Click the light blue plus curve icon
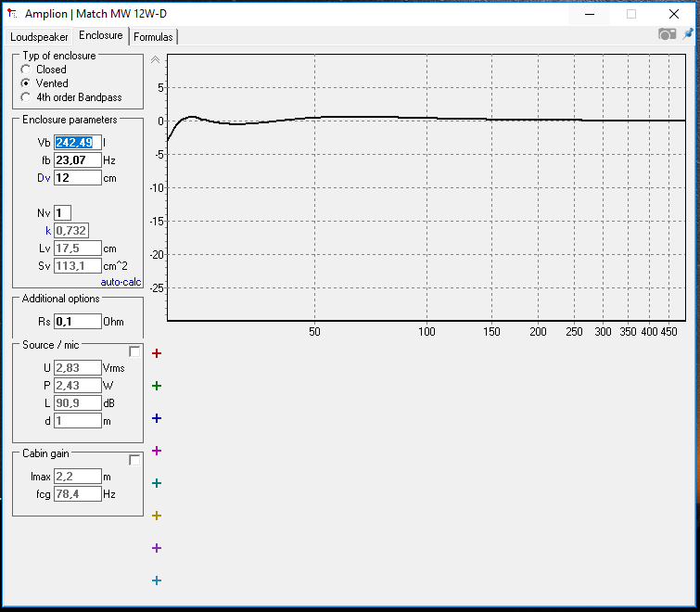This screenshot has width=700, height=612. 157,580
